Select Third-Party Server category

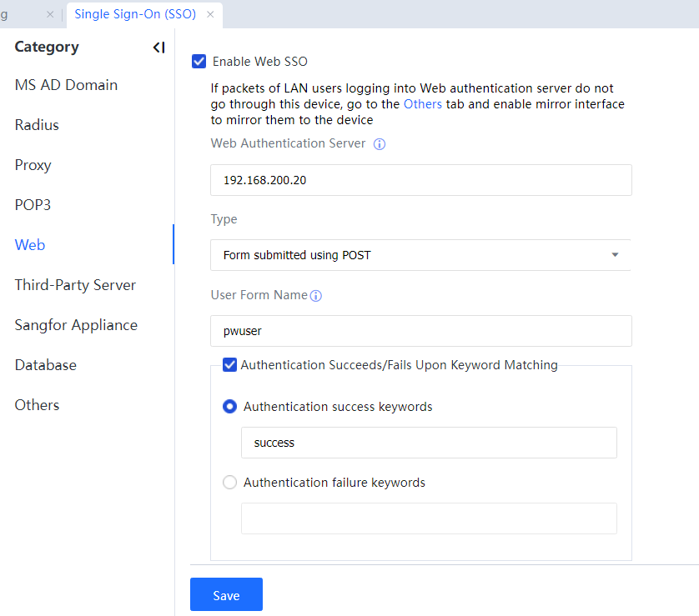[75, 285]
